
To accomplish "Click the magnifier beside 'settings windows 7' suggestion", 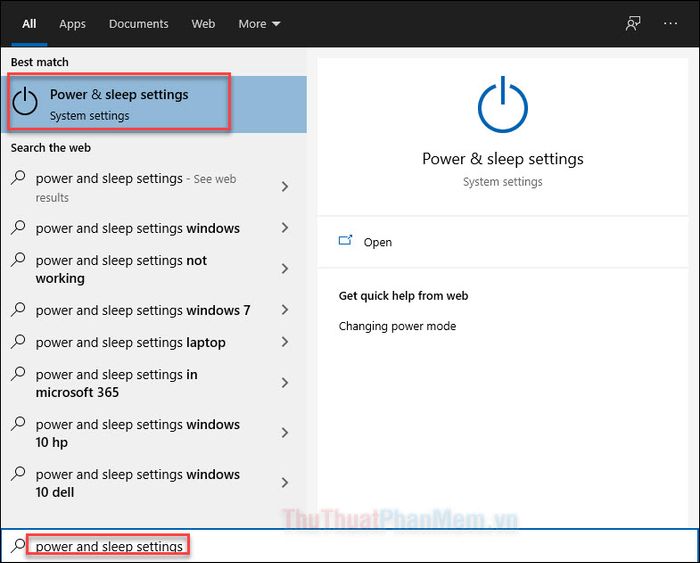I will point(18,310).
